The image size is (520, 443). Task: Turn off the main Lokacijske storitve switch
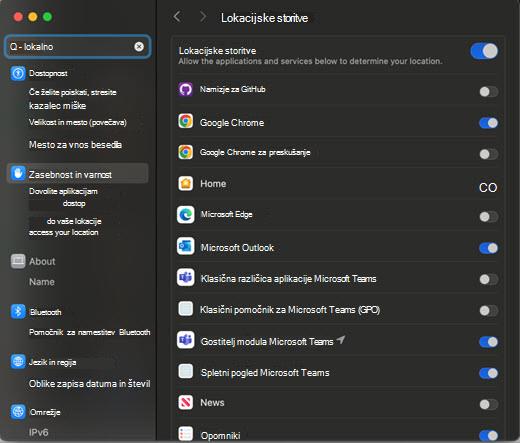pyautogui.click(x=484, y=51)
